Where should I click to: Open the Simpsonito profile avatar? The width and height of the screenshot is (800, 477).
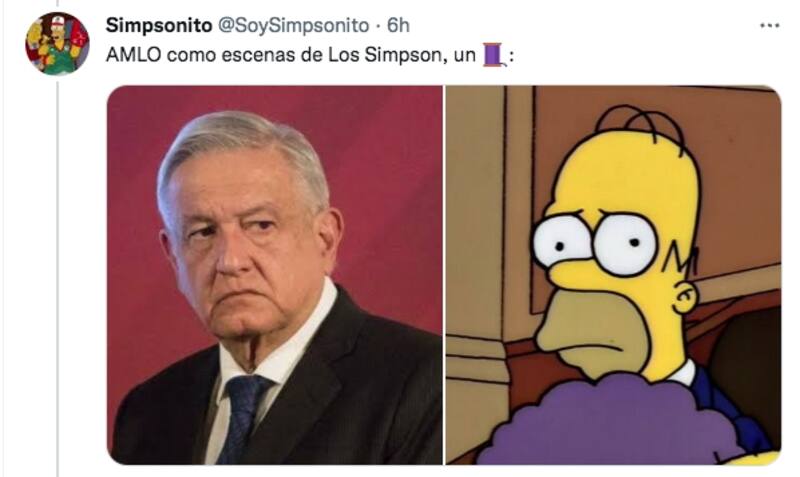[x=57, y=44]
